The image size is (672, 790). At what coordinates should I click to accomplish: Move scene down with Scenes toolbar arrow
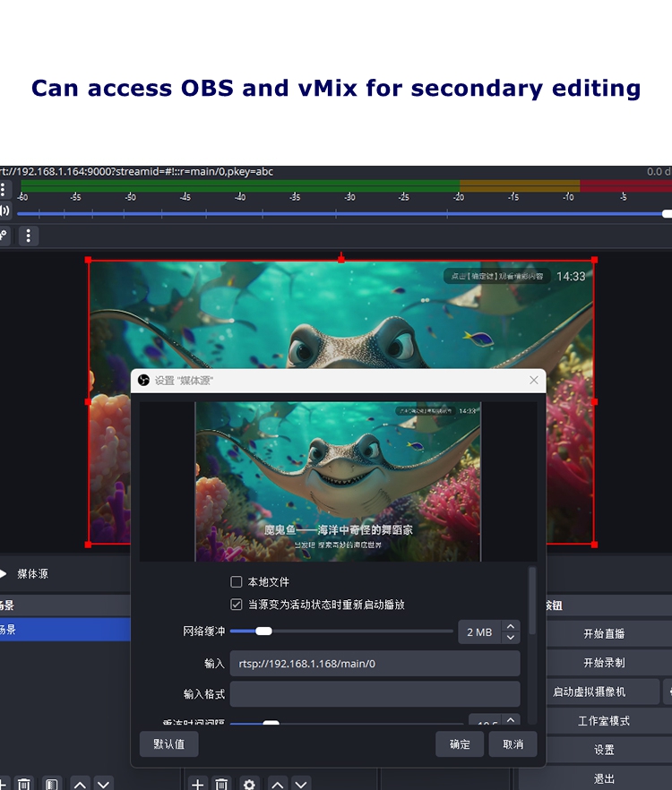coord(103,784)
